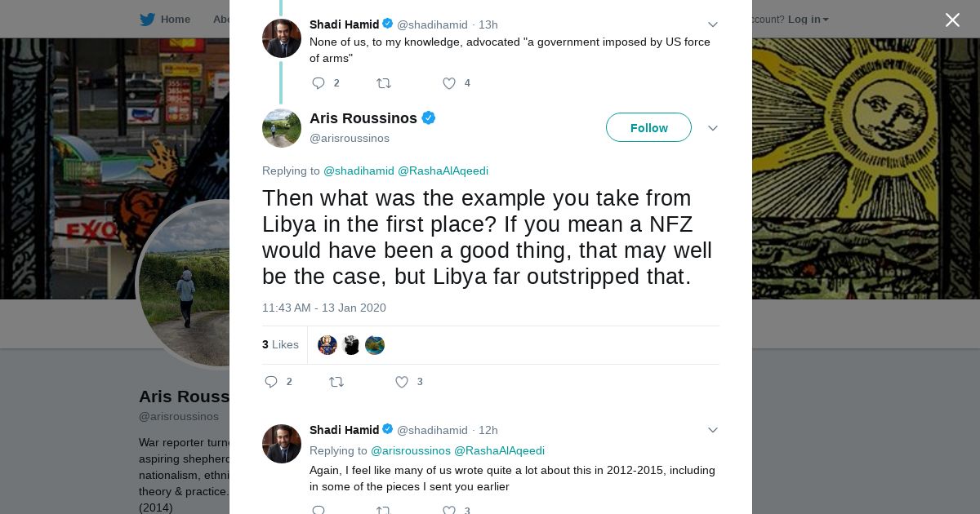Toggle Follow for Aris Roussinos
Viewport: 980px width, 514px height.
[648, 128]
